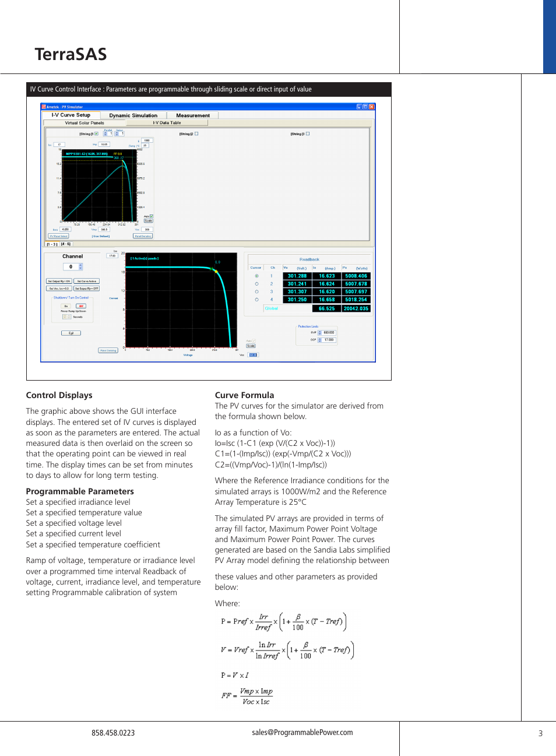Click the Exit button
The width and height of the screenshot is (556, 756).
pyautogui.click(x=71, y=333)
